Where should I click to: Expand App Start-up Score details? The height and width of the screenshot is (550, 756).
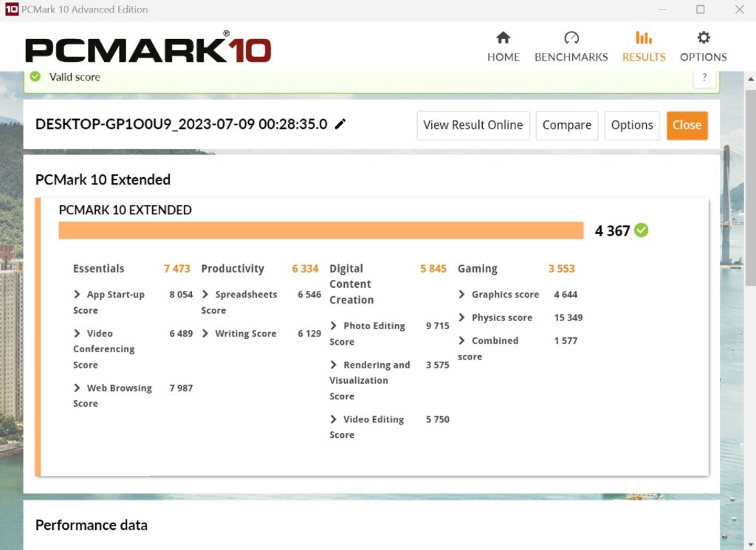click(77, 294)
